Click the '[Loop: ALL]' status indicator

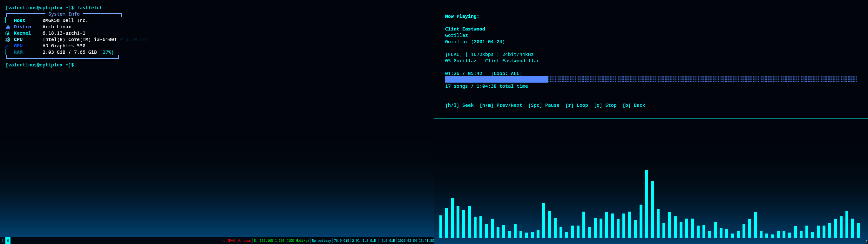(x=506, y=74)
